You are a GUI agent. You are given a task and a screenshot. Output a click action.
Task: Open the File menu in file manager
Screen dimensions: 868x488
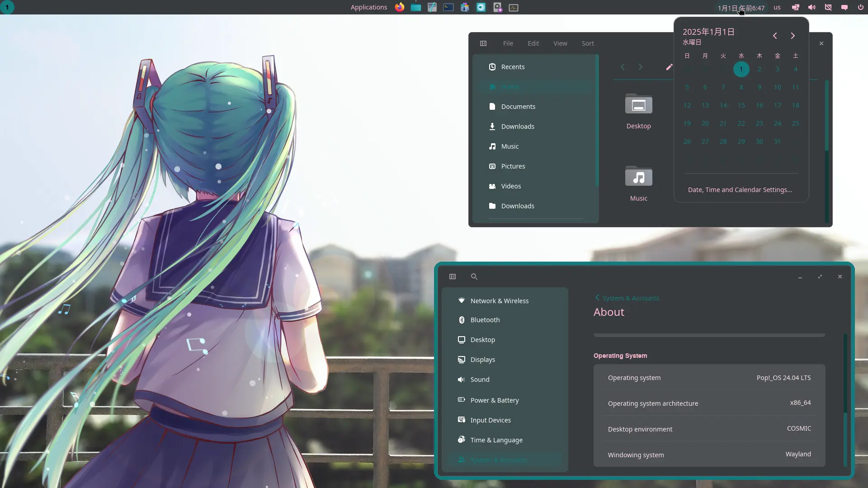point(508,43)
